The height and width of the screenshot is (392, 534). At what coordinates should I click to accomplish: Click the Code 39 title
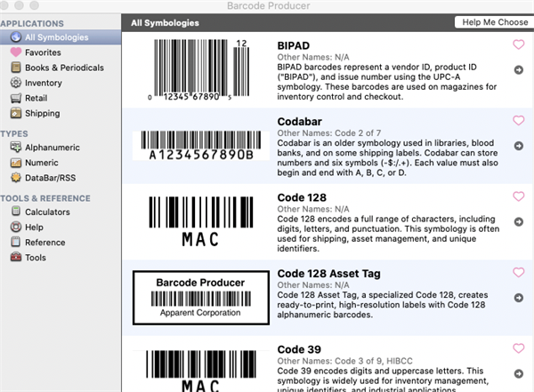click(x=299, y=349)
